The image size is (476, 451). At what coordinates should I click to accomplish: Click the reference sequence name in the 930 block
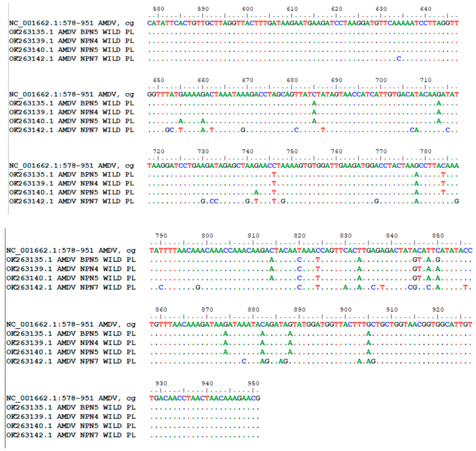point(71,398)
